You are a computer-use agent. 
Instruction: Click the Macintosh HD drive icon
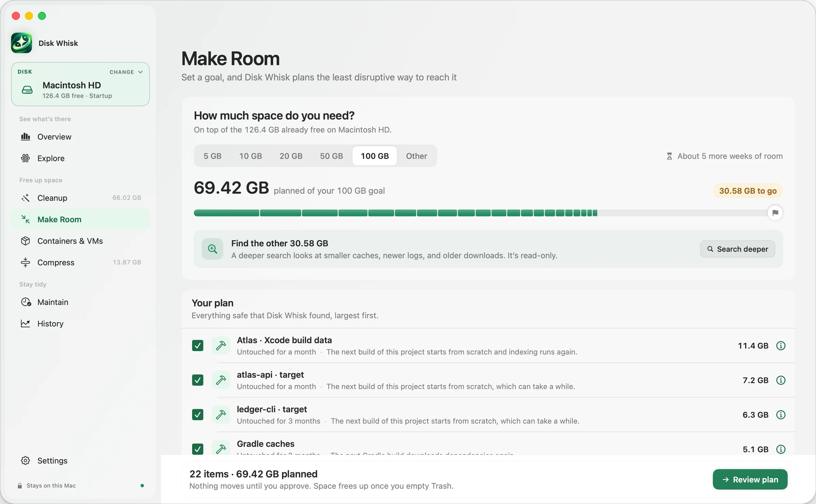[27, 90]
